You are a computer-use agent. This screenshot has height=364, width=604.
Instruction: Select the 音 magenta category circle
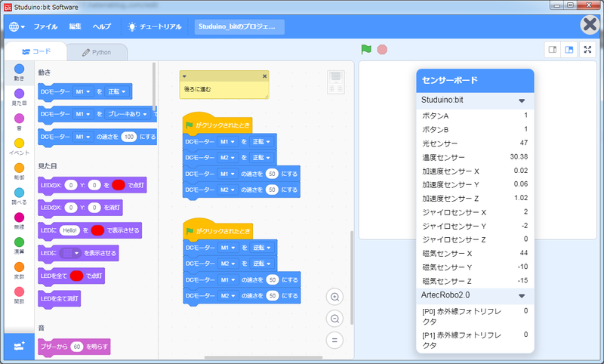[20, 119]
